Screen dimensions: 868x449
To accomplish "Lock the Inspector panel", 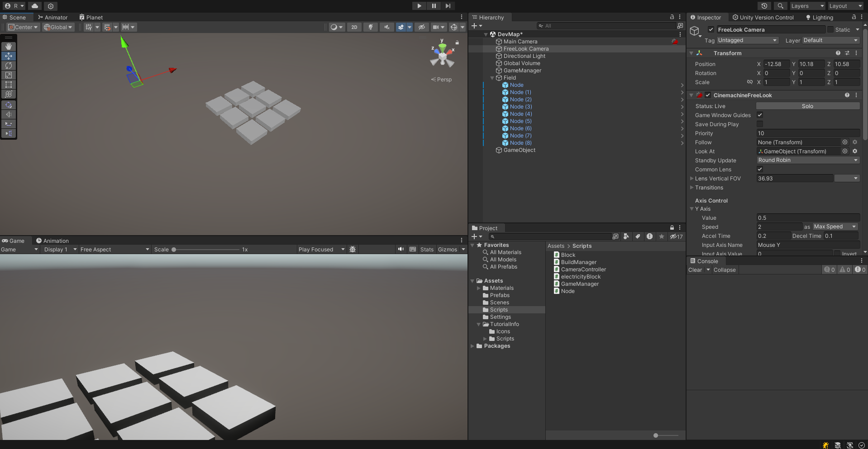I will (x=854, y=17).
